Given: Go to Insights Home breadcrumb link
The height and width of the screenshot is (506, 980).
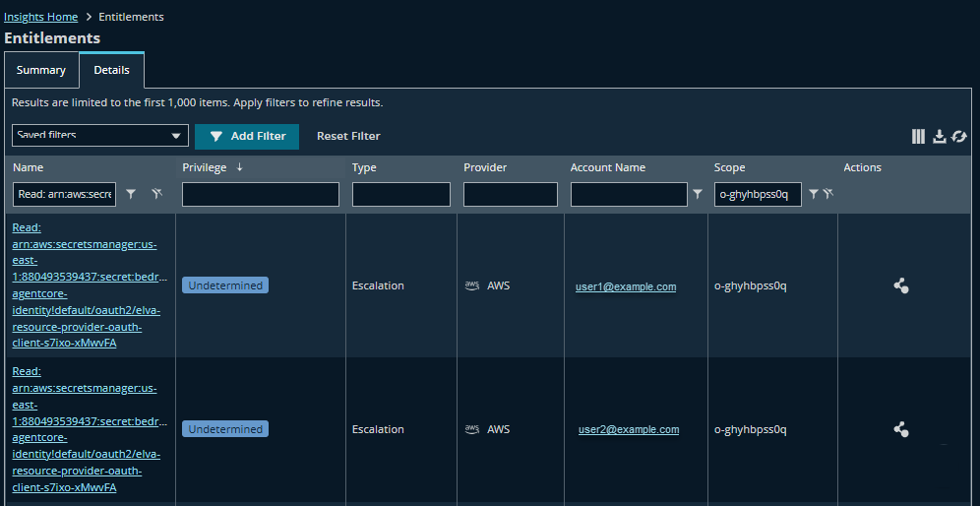Looking at the screenshot, I should pyautogui.click(x=40, y=17).
